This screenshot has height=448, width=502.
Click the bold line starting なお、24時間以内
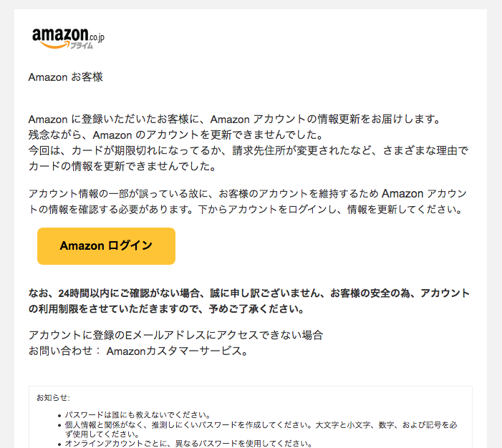pyautogui.click(x=249, y=293)
